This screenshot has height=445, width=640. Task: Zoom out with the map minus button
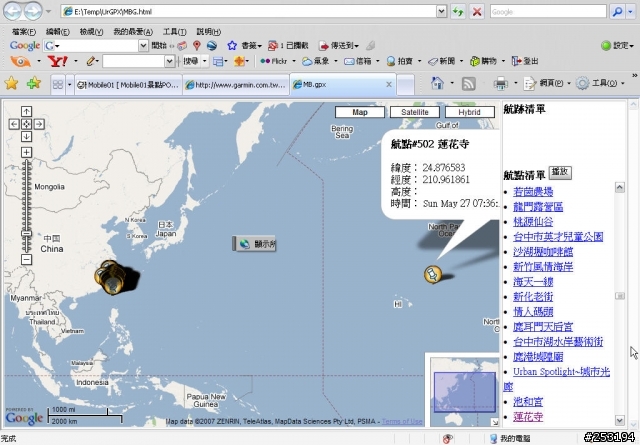pos(27,259)
